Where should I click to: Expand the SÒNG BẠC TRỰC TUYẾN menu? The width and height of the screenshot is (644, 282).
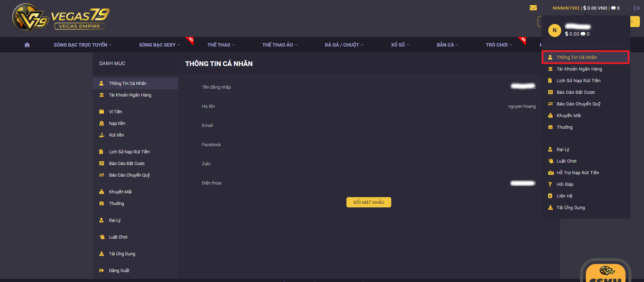coord(82,45)
